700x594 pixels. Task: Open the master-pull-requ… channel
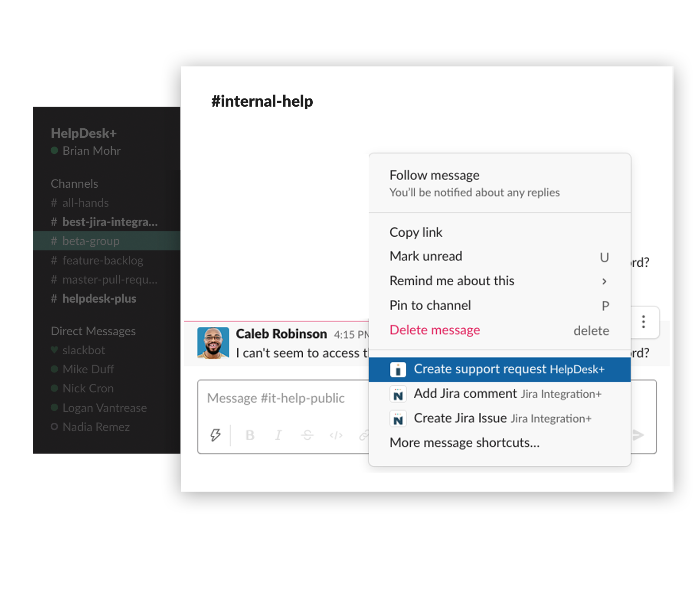click(107, 280)
